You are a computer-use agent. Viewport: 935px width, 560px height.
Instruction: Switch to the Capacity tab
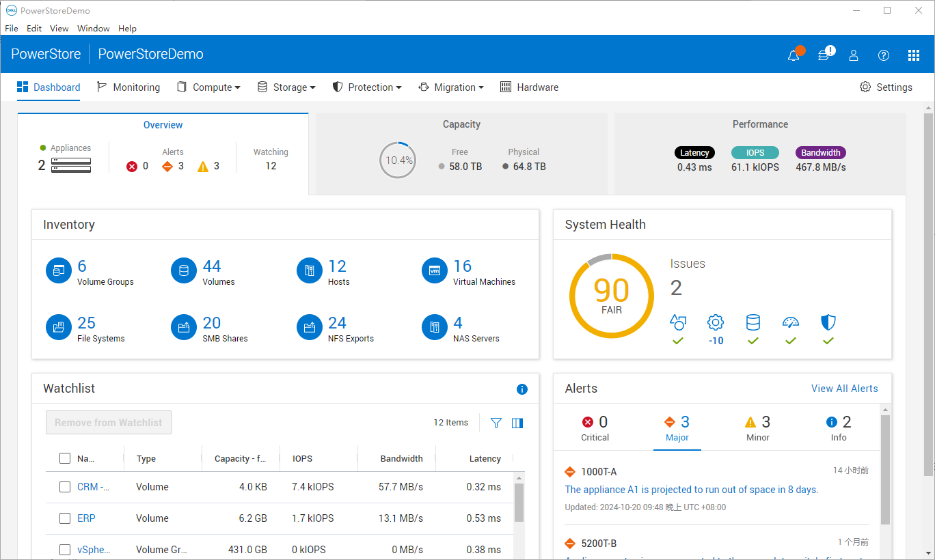(461, 154)
